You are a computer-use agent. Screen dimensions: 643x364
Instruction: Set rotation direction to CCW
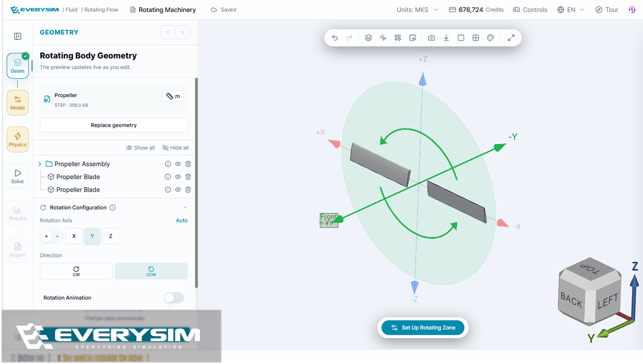151,271
